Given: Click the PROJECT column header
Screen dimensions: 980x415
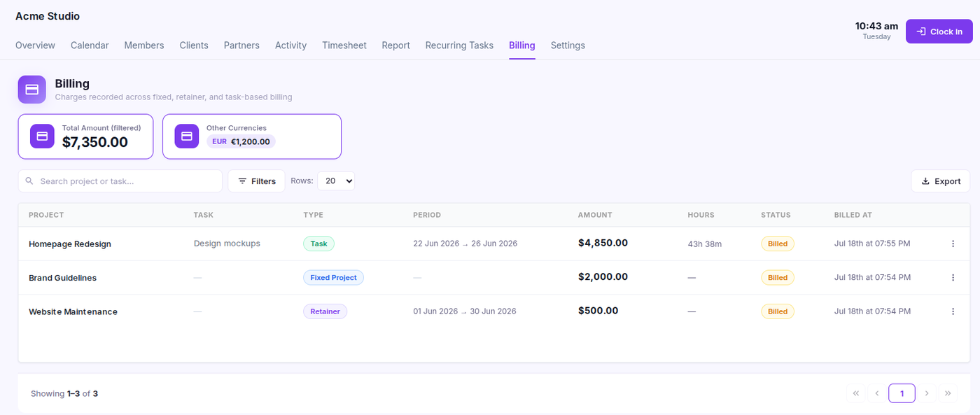Looking at the screenshot, I should (46, 215).
